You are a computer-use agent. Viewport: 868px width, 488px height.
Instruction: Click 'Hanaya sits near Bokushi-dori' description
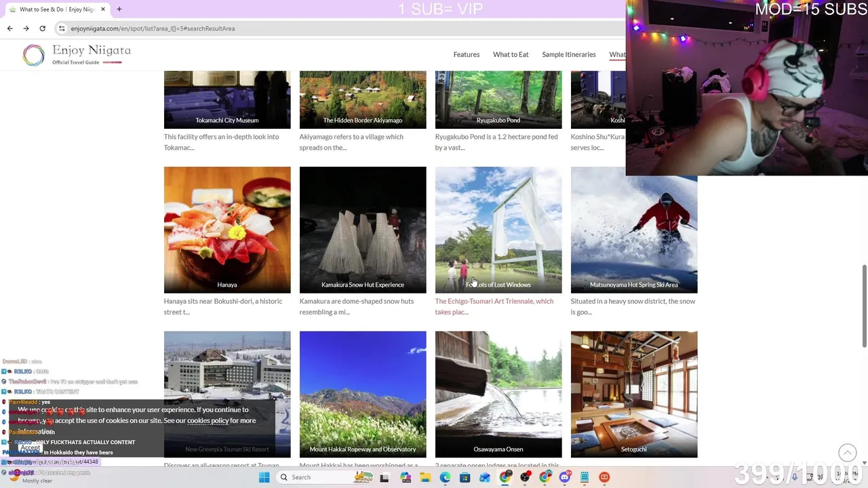tap(223, 306)
